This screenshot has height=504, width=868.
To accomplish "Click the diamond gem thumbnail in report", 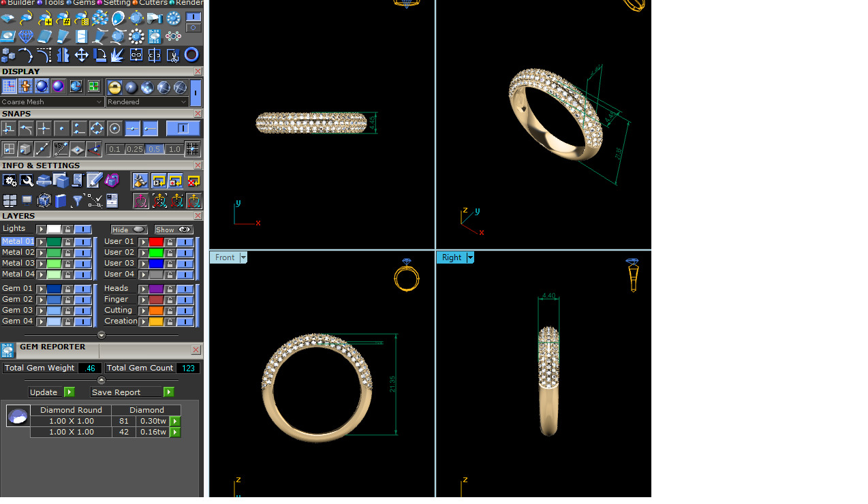I will 18,415.
